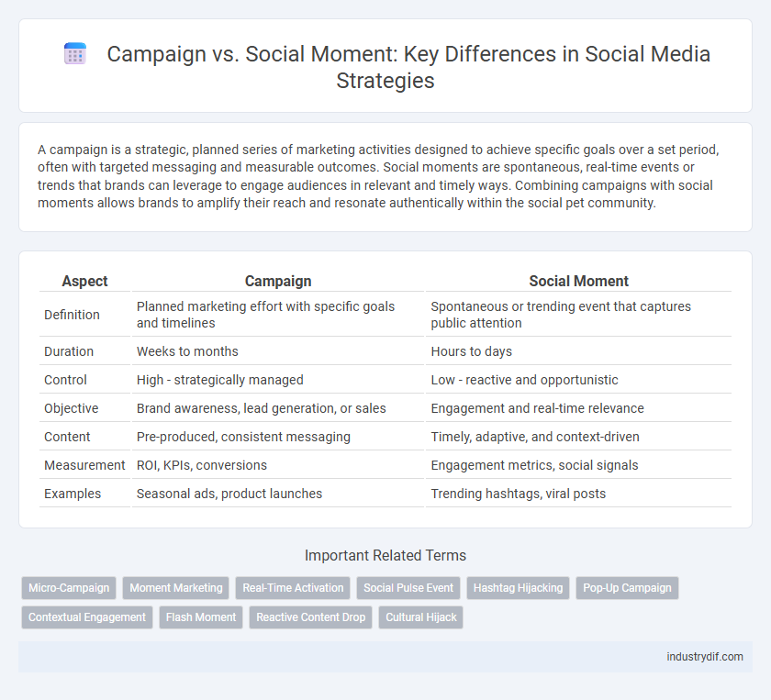771x700 pixels.
Task: Click 'Trending hashtags, viral posts' cell
Action: (579, 494)
